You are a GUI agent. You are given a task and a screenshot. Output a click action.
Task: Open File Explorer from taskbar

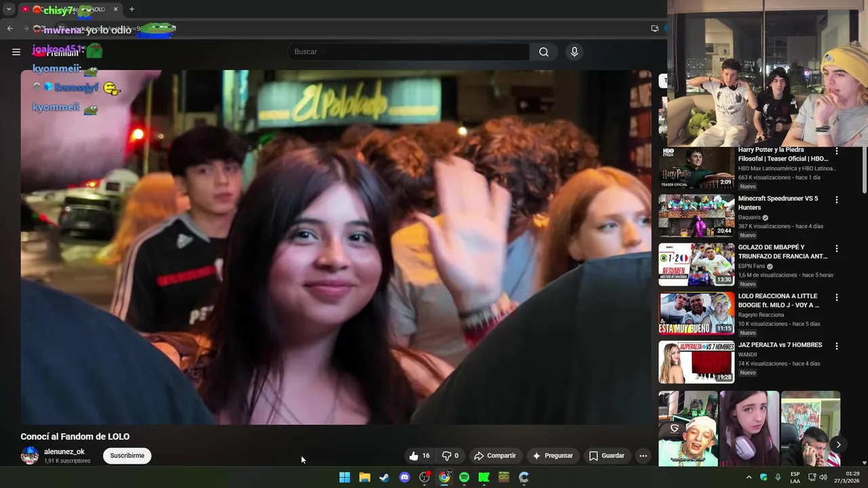coord(365,477)
